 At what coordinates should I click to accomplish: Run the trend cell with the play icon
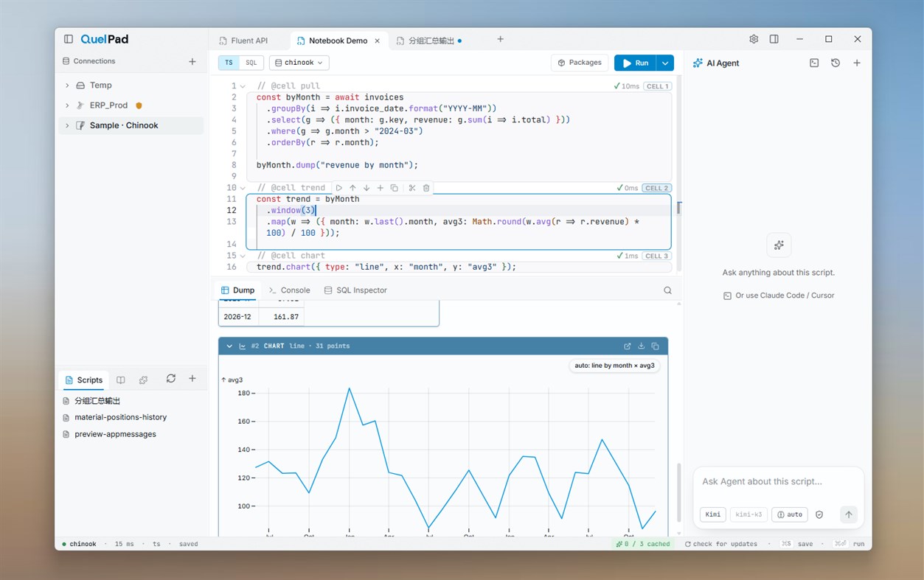click(x=339, y=188)
